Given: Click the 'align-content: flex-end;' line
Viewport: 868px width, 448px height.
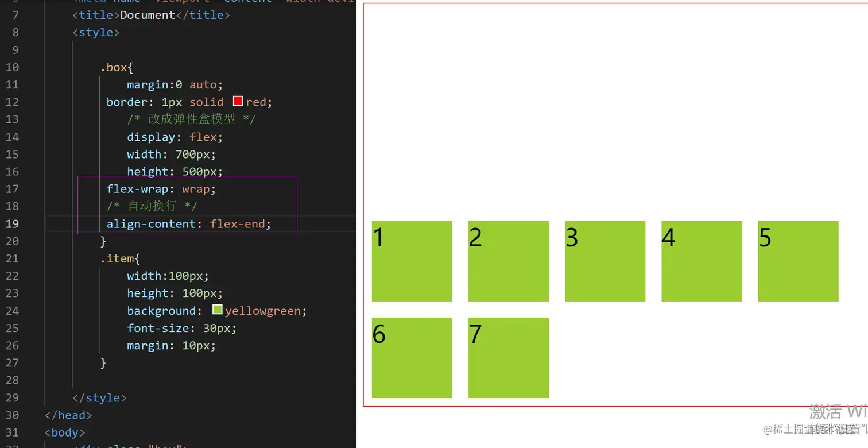Looking at the screenshot, I should 189,223.
